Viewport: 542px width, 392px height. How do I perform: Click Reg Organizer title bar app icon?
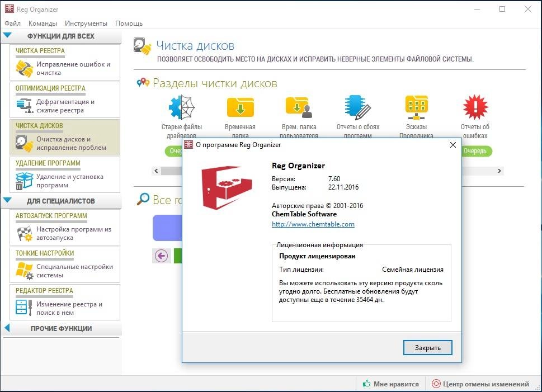[x=10, y=9]
